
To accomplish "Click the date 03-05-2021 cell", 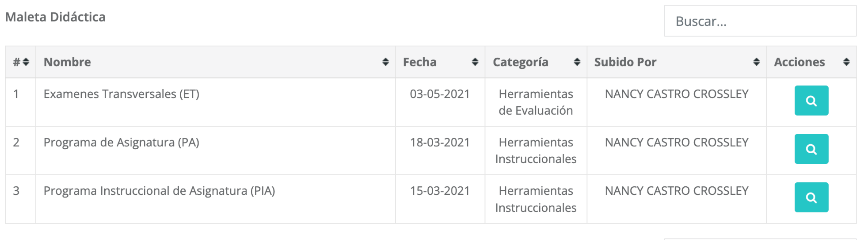I will (440, 94).
